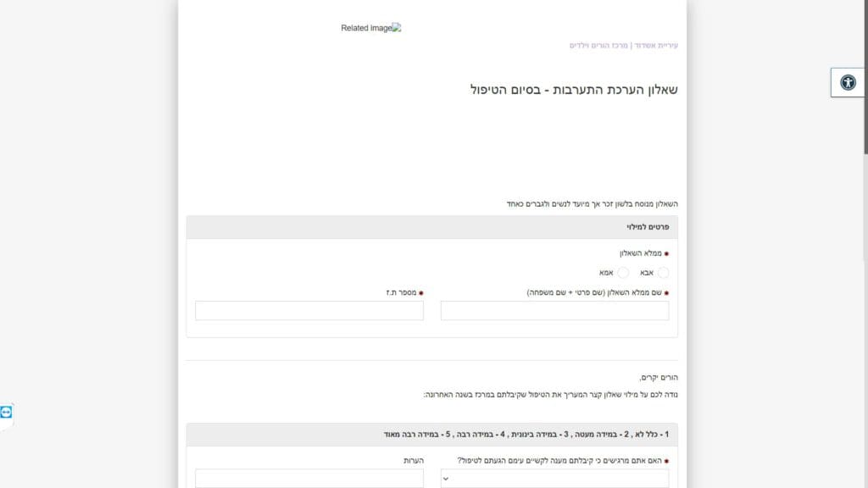This screenshot has width=868, height=488.
Task: Click the 'הערות' comments input box
Action: tap(309, 479)
